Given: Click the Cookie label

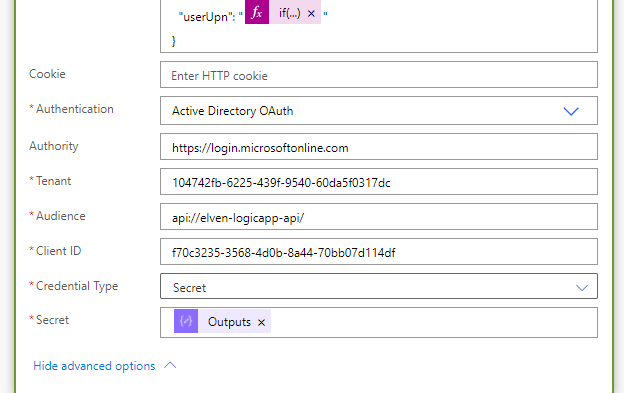Looking at the screenshot, I should pyautogui.click(x=47, y=74).
